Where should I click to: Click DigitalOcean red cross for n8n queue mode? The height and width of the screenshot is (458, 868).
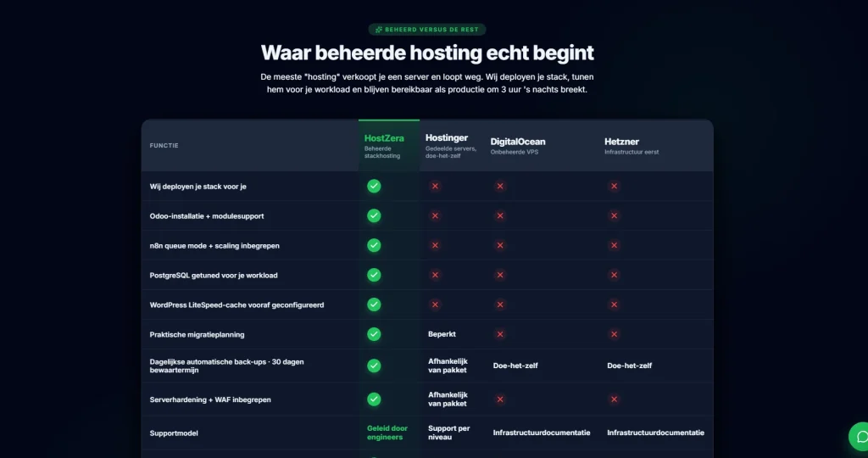[x=500, y=245]
